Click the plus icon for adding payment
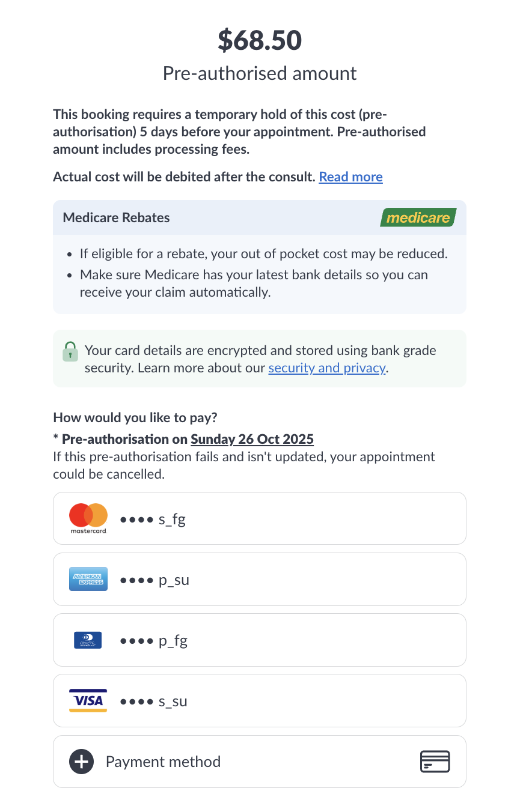The height and width of the screenshot is (812, 529). point(81,761)
